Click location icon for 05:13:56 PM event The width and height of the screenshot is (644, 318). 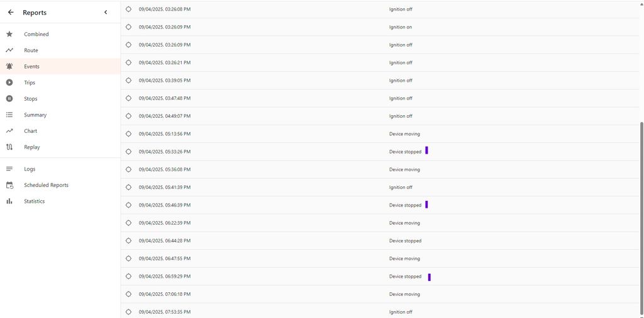point(129,134)
